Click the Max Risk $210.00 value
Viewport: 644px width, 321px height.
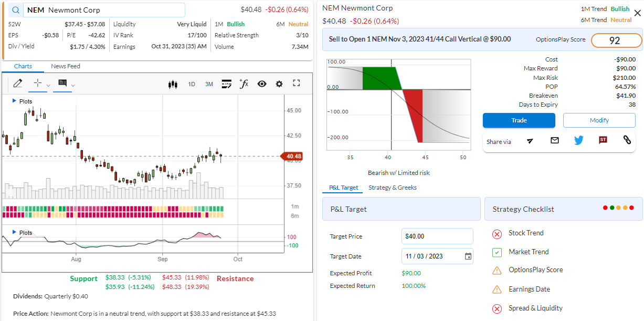click(624, 78)
